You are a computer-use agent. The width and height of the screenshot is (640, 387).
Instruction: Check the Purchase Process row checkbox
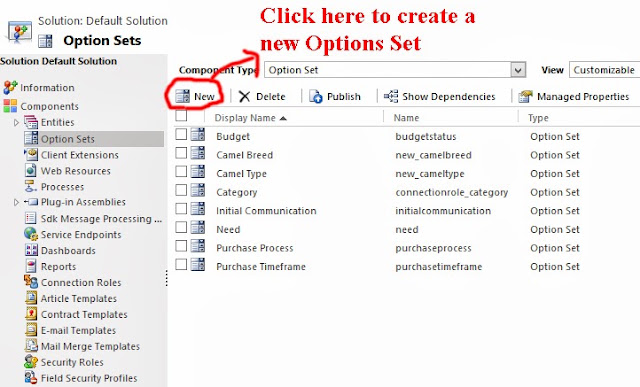(181, 246)
